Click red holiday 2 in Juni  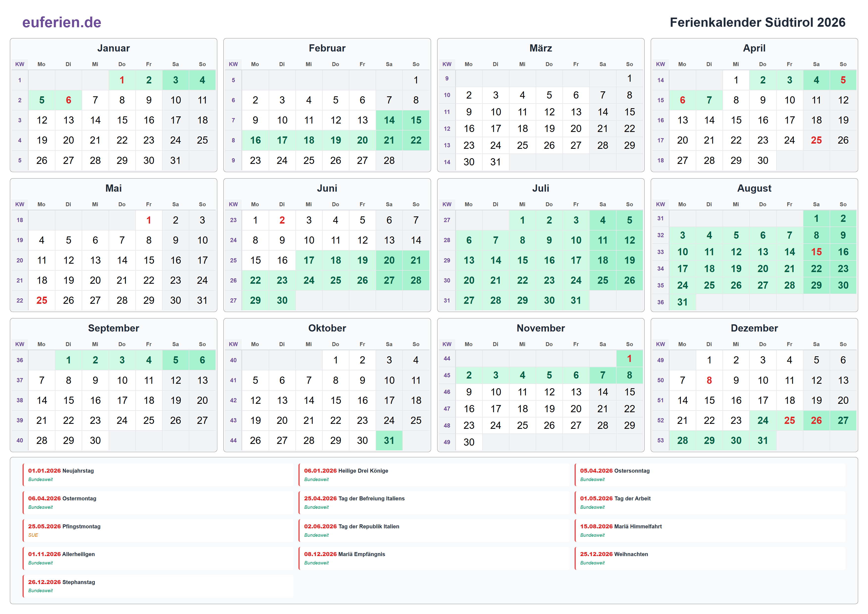(x=282, y=220)
